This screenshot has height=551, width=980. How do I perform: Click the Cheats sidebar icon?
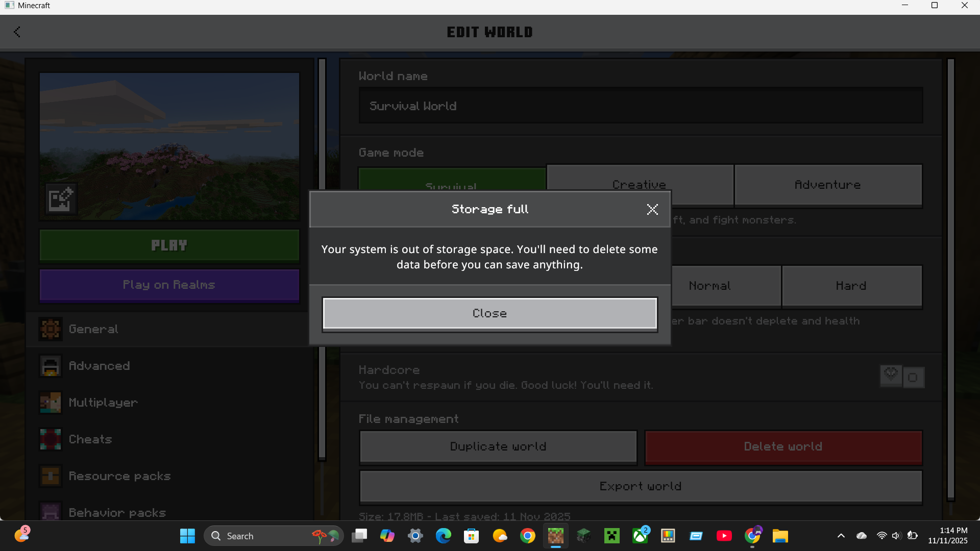pyautogui.click(x=51, y=440)
